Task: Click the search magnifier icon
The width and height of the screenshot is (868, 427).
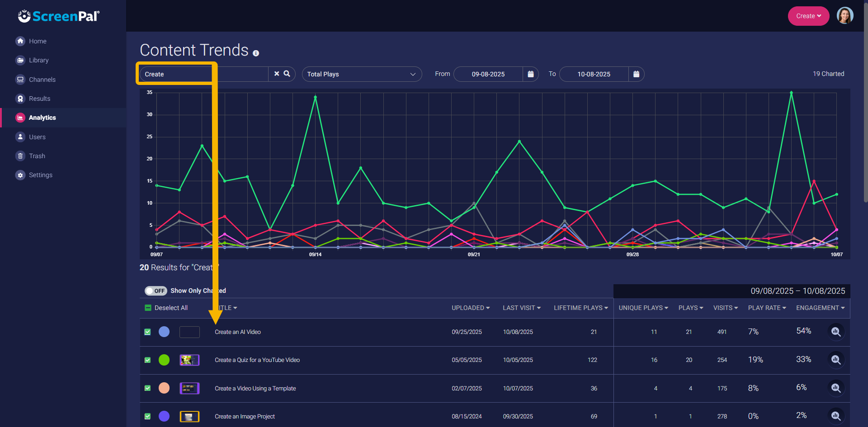Action: 287,74
